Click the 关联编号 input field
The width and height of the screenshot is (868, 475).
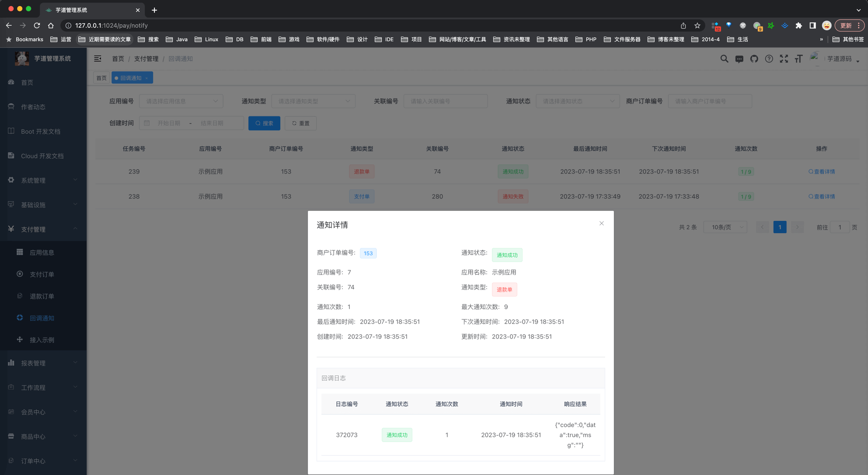point(445,101)
